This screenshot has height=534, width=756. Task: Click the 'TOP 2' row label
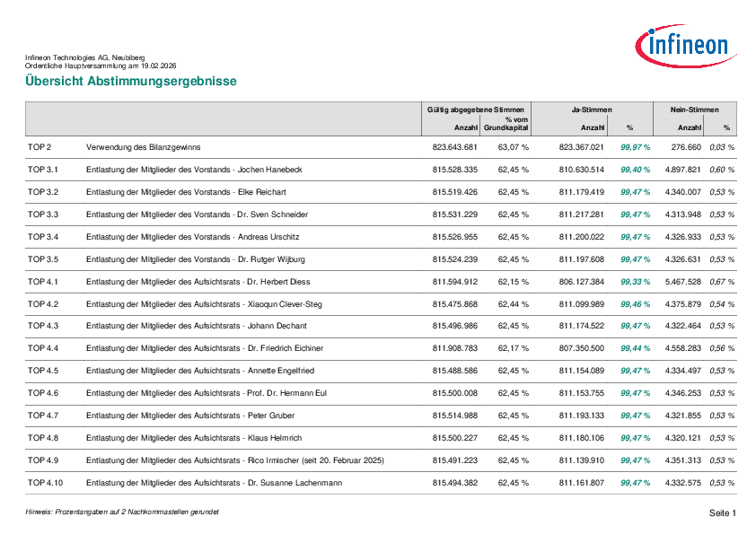coord(40,147)
